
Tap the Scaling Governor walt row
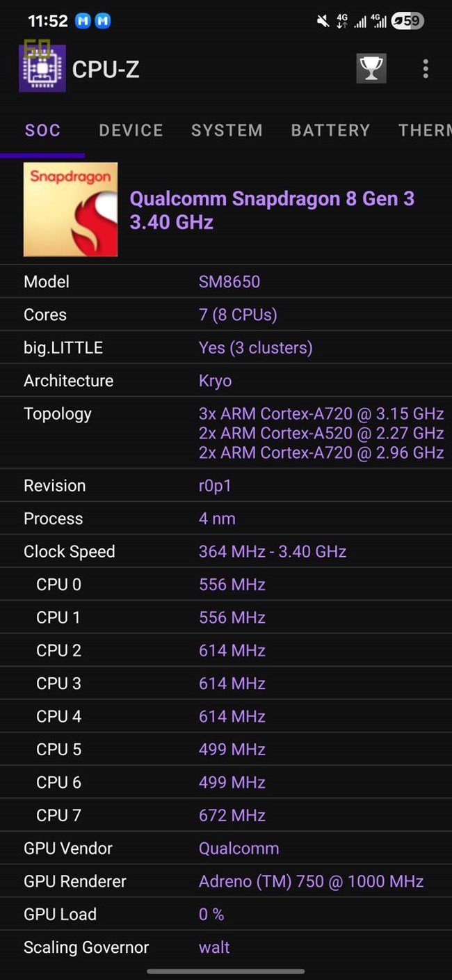pos(226,947)
